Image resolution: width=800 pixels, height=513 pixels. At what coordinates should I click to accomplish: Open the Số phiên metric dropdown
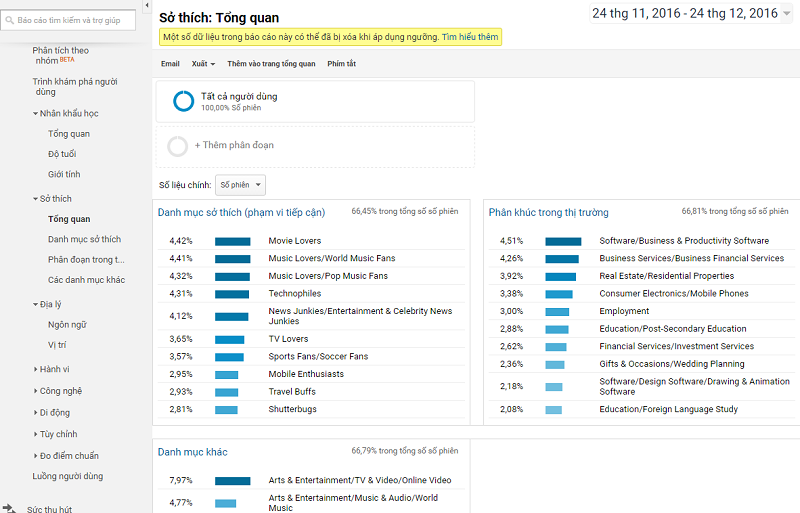click(240, 185)
